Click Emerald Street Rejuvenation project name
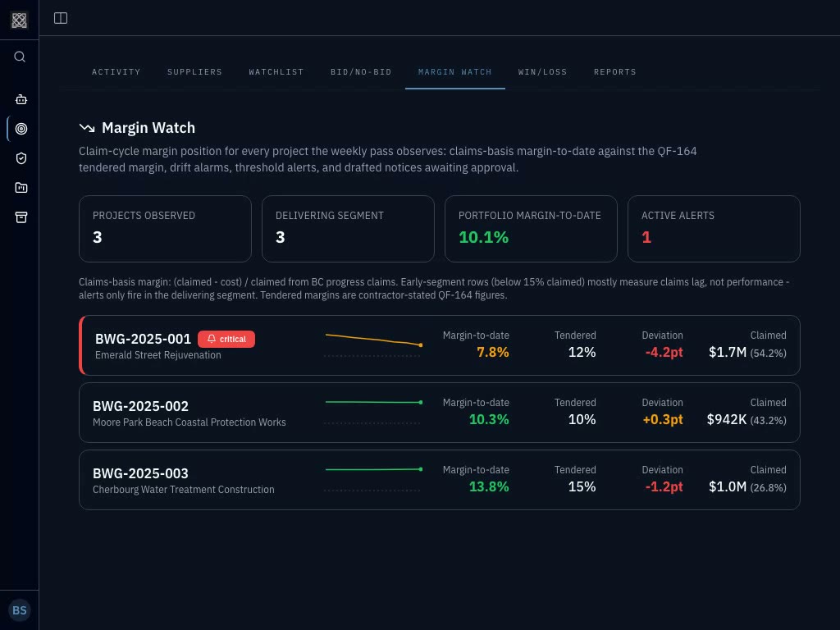This screenshot has width=840, height=630. (158, 355)
